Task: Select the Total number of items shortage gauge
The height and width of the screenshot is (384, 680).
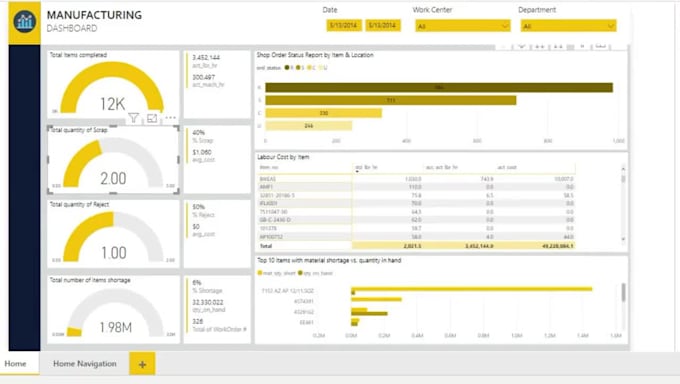Action: pyautogui.click(x=113, y=309)
